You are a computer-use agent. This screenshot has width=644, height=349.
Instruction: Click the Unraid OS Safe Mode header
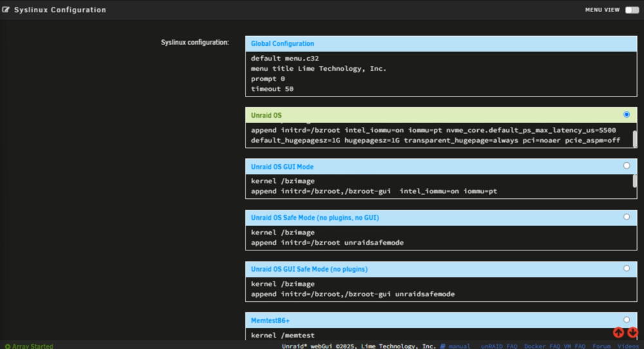click(441, 218)
